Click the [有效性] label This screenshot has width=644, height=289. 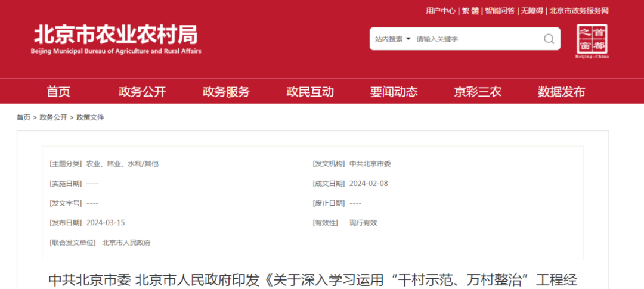326,223
